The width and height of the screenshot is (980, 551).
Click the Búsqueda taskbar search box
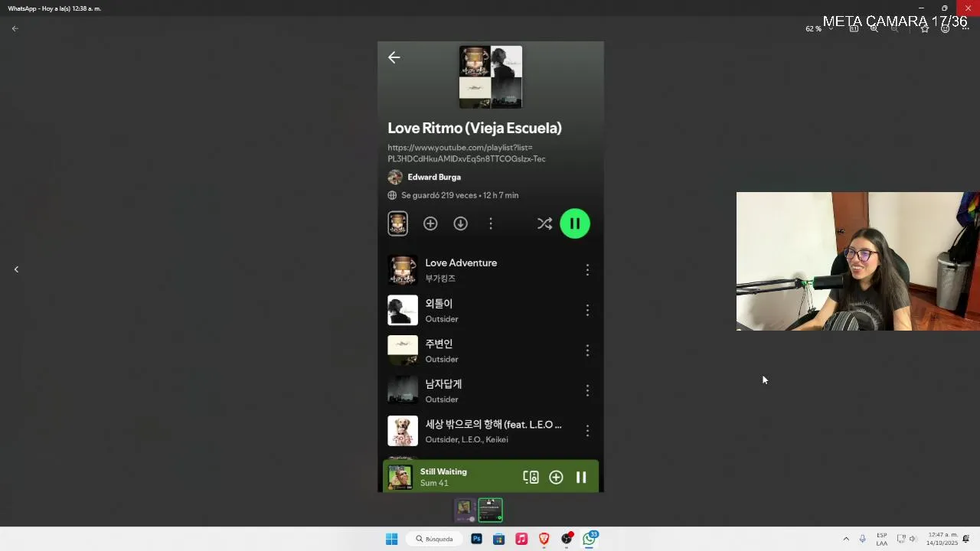point(434,539)
